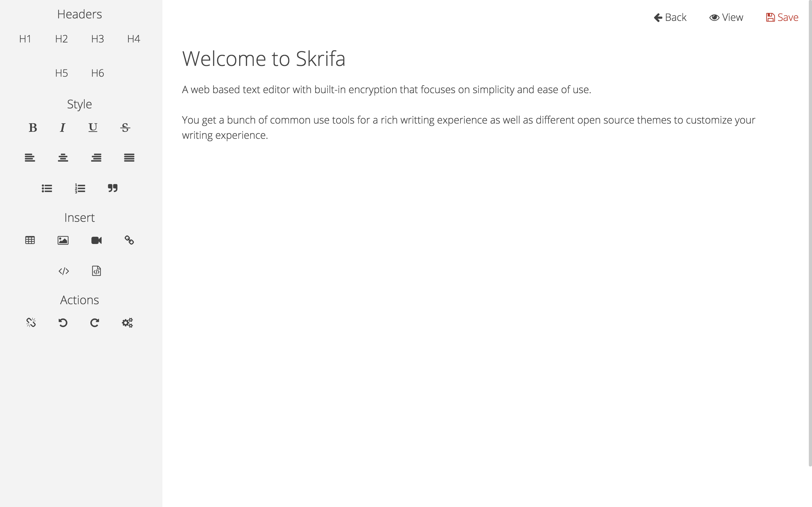Remove a link using the unlink icon
Viewport: 812px width, 507px height.
(x=30, y=323)
